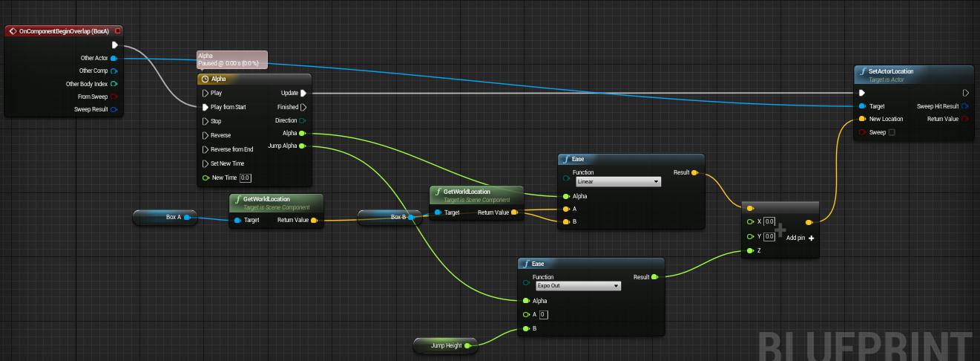Toggle the Sweep checkbox on SetActorLocation
The image size is (980, 361).
tap(892, 132)
